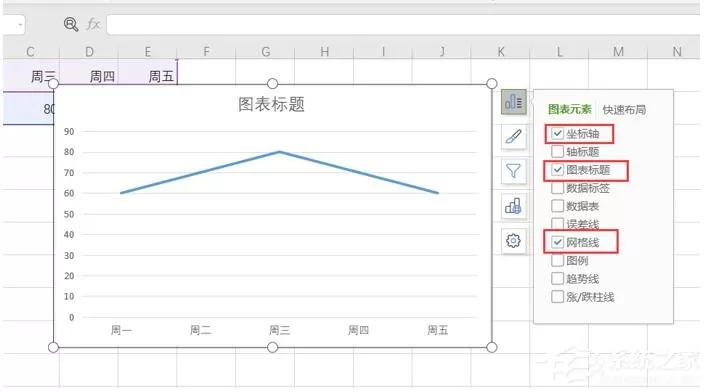
Task: Uncheck the 图表标题 checkbox
Action: pos(558,170)
